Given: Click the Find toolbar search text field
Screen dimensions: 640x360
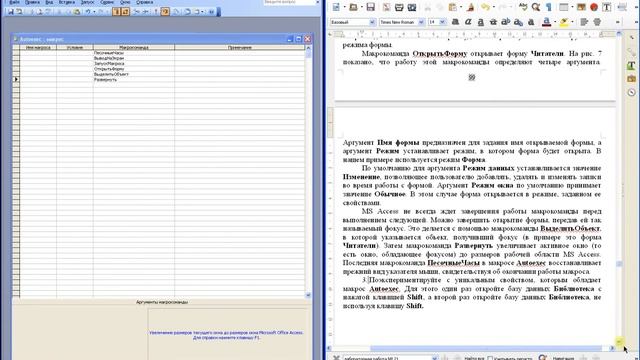Looking at the screenshot, I should click(386, 358).
